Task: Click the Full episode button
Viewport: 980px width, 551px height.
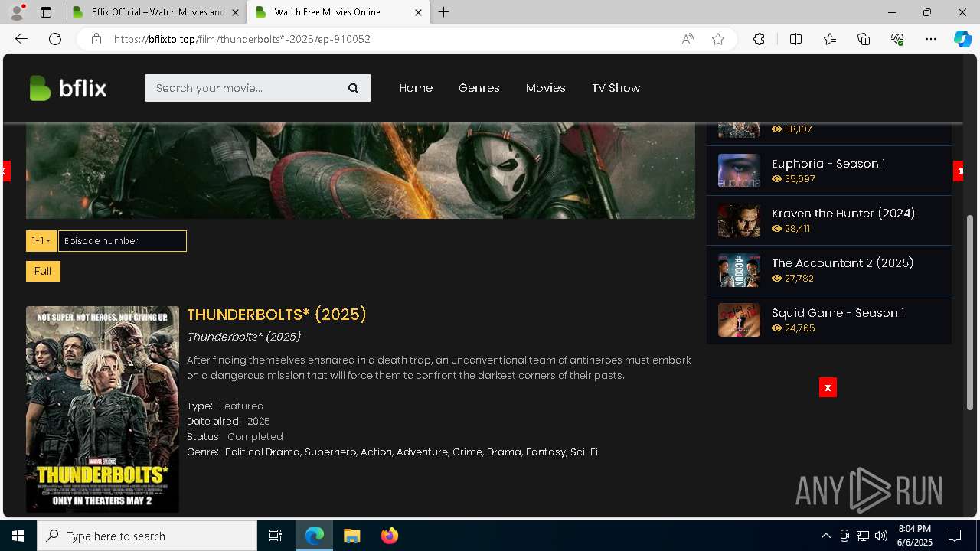Action: (43, 271)
